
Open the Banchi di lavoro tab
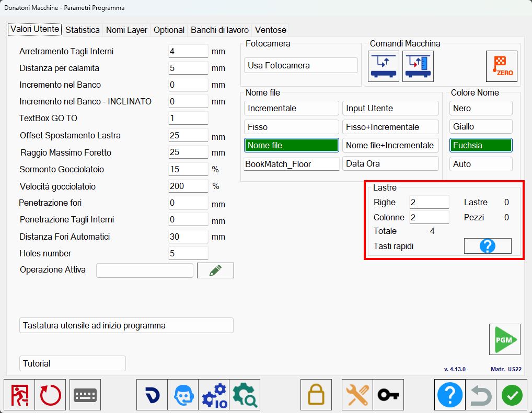(219, 30)
